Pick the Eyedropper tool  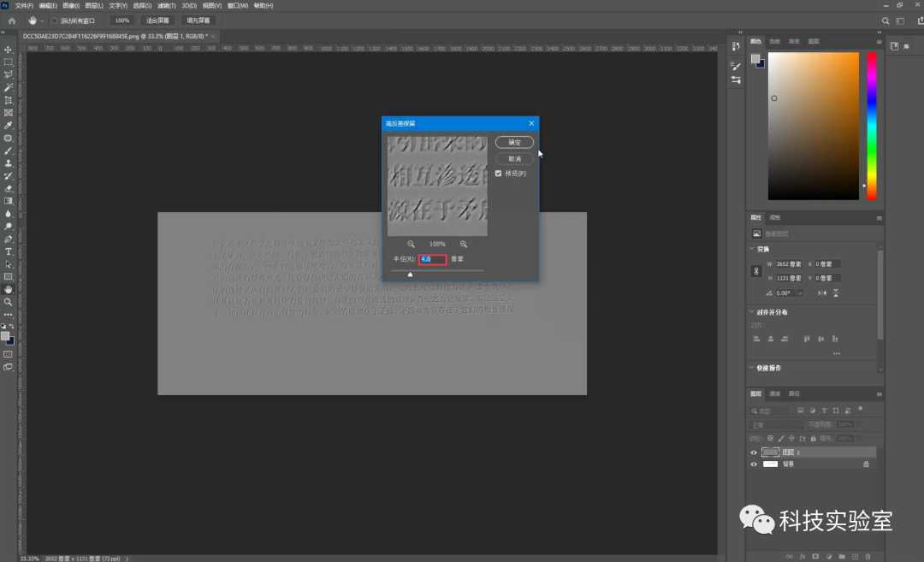8,125
